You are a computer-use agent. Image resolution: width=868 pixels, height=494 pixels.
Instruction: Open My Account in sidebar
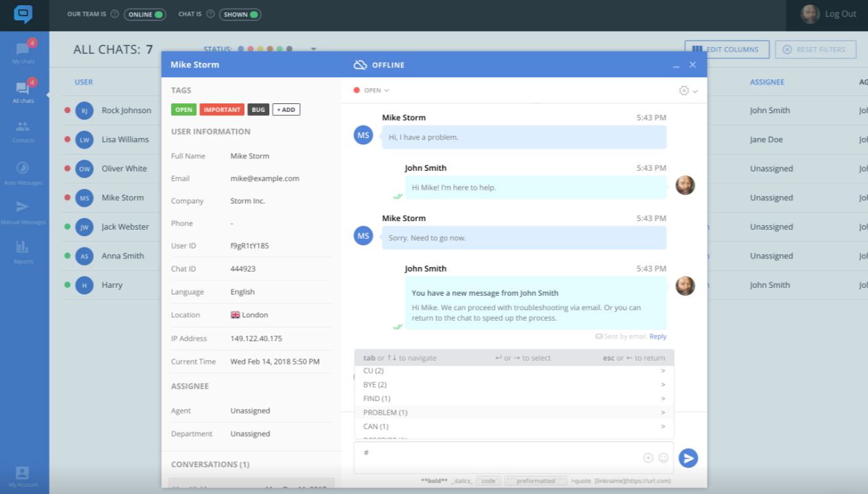pos(23,476)
